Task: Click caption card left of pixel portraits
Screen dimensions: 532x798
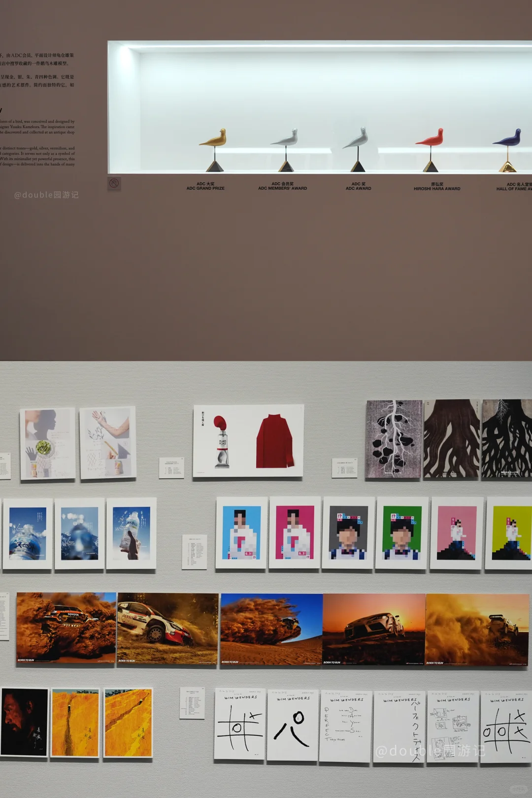Action: pyautogui.click(x=195, y=552)
